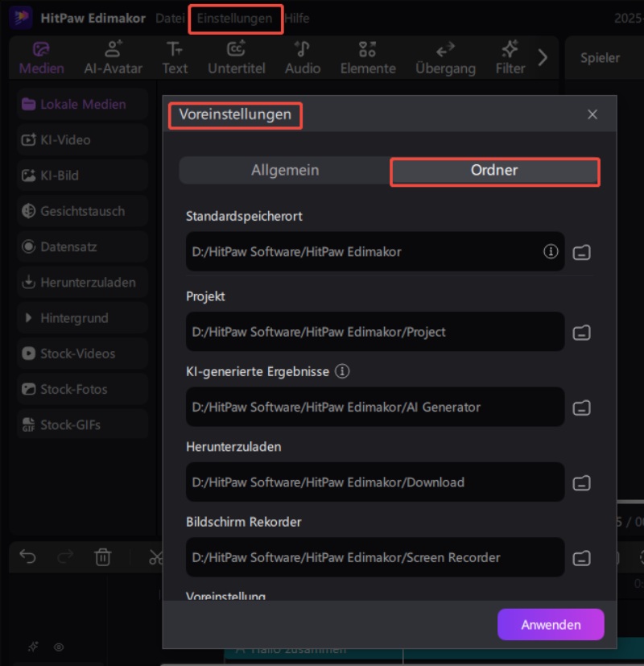The height and width of the screenshot is (666, 644).
Task: Undo the last timeline action
Action: (27, 556)
